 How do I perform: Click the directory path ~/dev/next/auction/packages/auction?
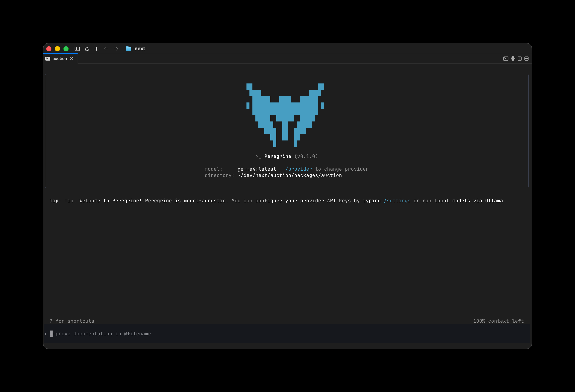[290, 176]
